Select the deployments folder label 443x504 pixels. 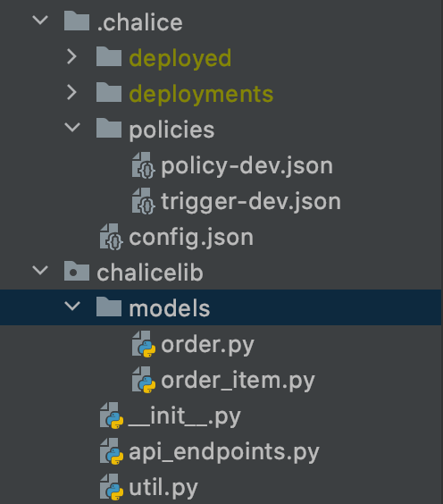[201, 94]
